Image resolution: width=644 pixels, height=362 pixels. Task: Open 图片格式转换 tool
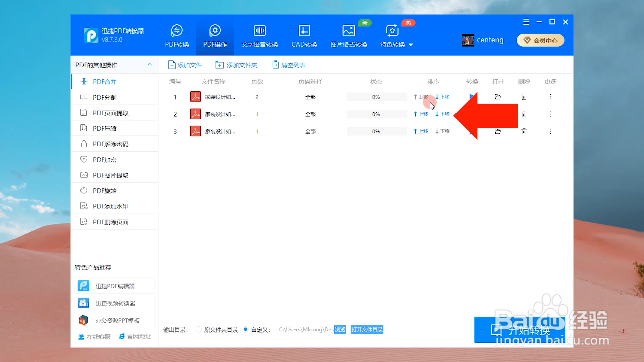coord(348,31)
